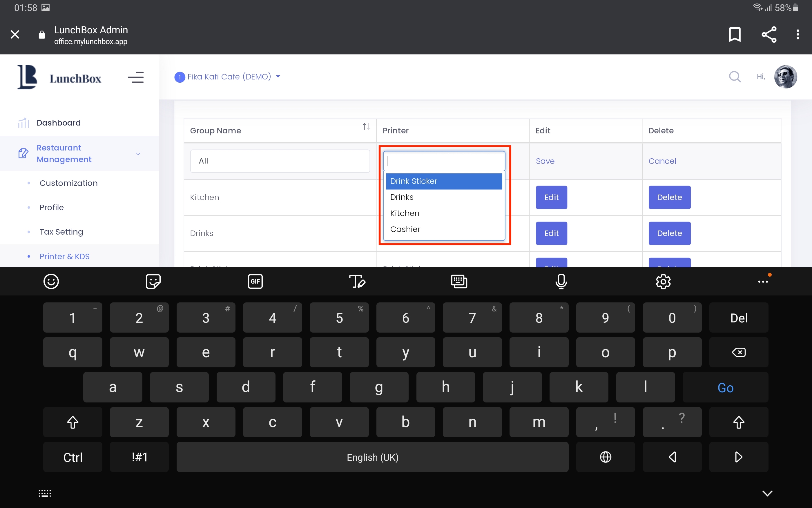The image size is (812, 508).
Task: Tap the share icon in browser bar
Action: (769, 34)
